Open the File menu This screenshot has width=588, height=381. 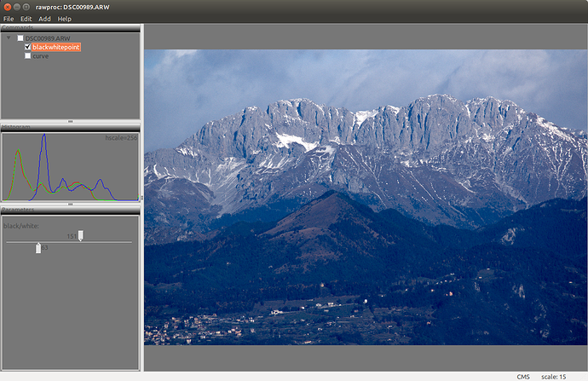[x=9, y=19]
